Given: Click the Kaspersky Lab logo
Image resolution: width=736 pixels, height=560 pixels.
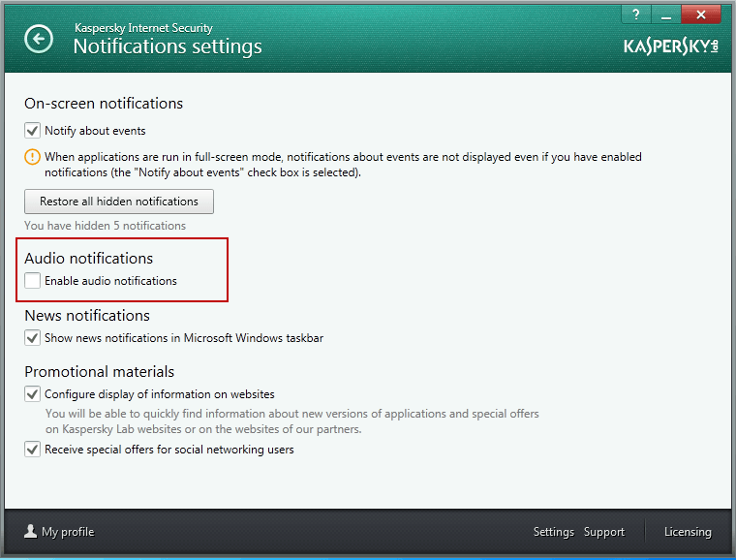Looking at the screenshot, I should (x=671, y=46).
